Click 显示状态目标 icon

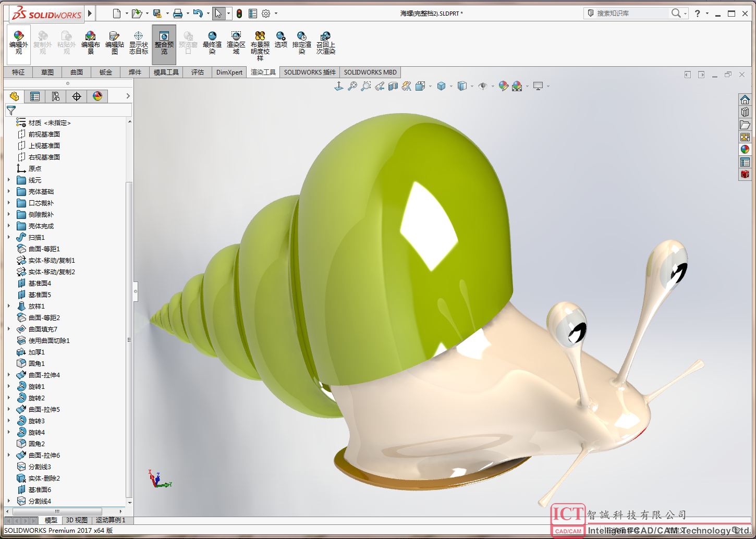point(139,43)
